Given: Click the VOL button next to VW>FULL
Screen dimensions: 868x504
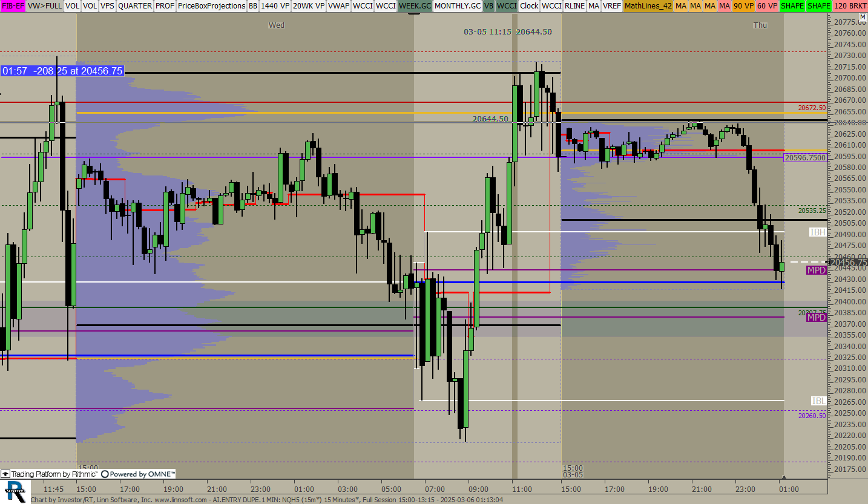Looking at the screenshot, I should pyautogui.click(x=72, y=5).
